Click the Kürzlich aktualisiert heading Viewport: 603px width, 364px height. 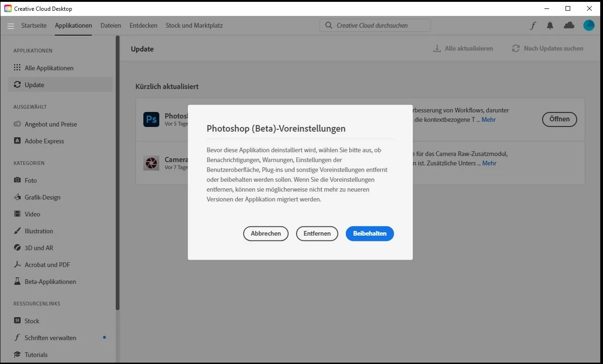pos(167,86)
